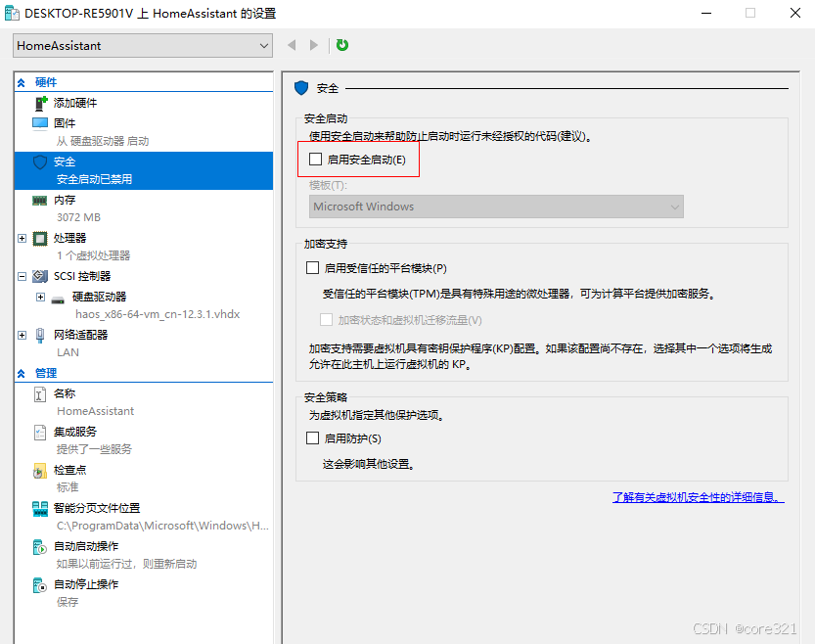Click the window title bar app icon
The width and height of the screenshot is (815, 644).
point(12,13)
